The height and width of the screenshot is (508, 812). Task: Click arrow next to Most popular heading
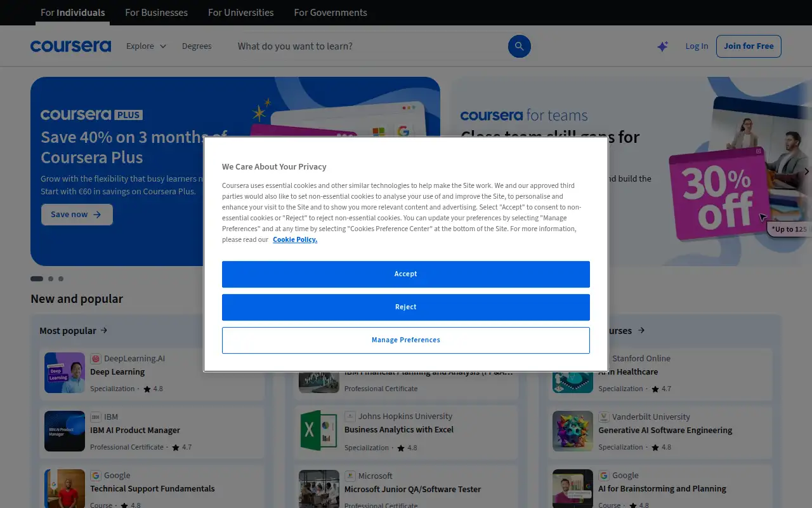(x=104, y=330)
